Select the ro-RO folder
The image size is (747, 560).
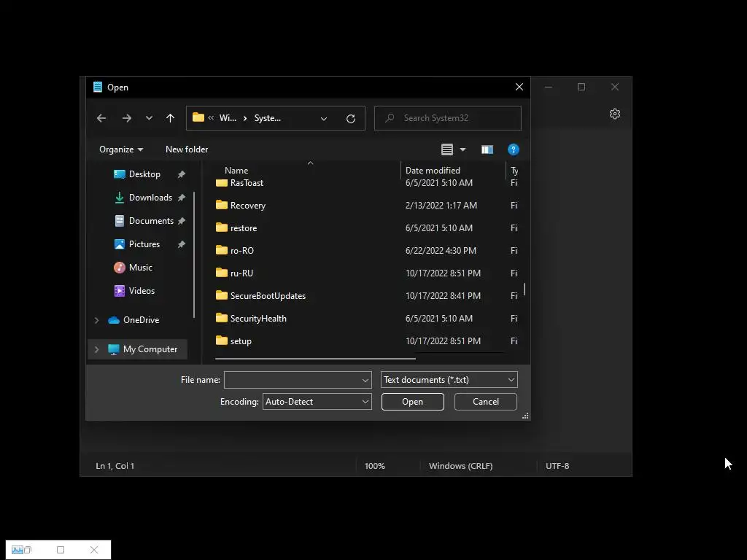(242, 251)
